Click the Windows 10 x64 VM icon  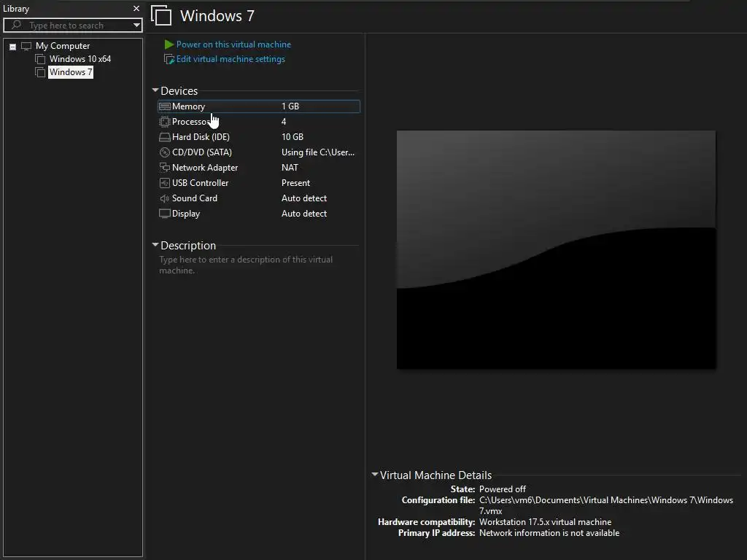[x=41, y=59]
